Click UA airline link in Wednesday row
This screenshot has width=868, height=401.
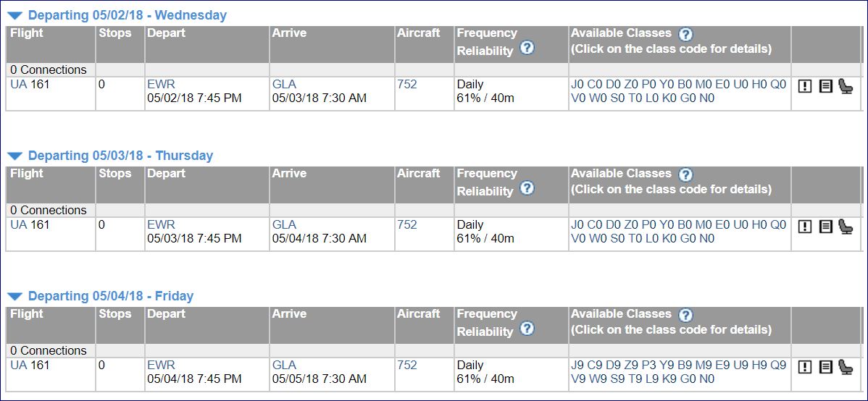pyautogui.click(x=18, y=84)
